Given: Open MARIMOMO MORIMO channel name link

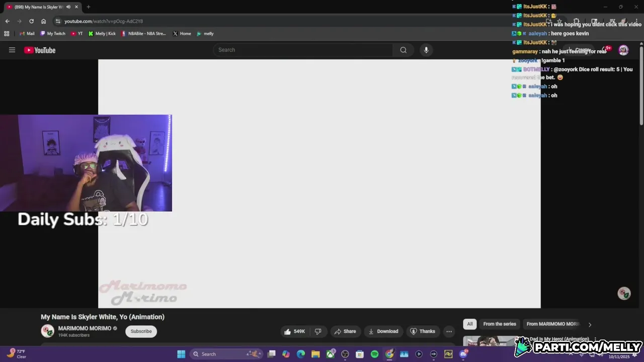Looking at the screenshot, I should coord(85,328).
